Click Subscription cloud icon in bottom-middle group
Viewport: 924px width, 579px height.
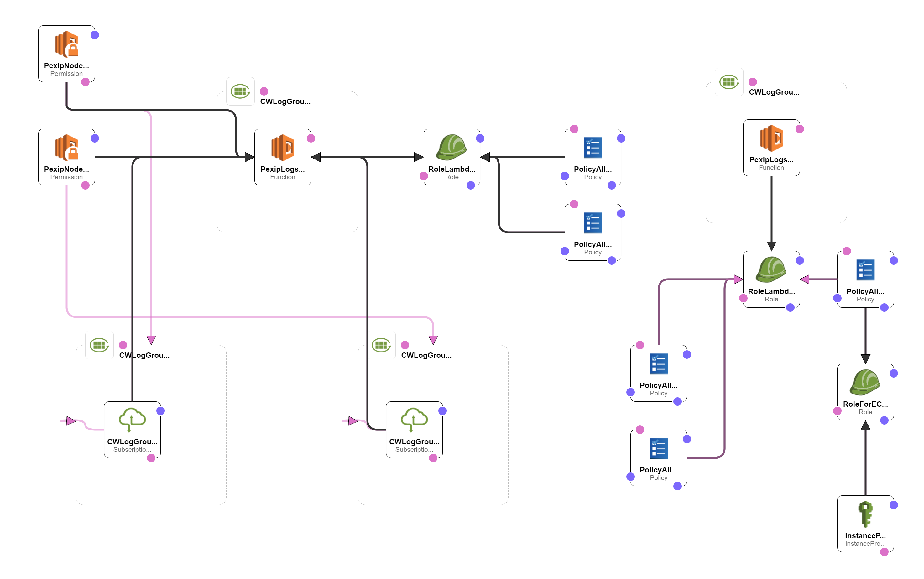[x=414, y=420]
